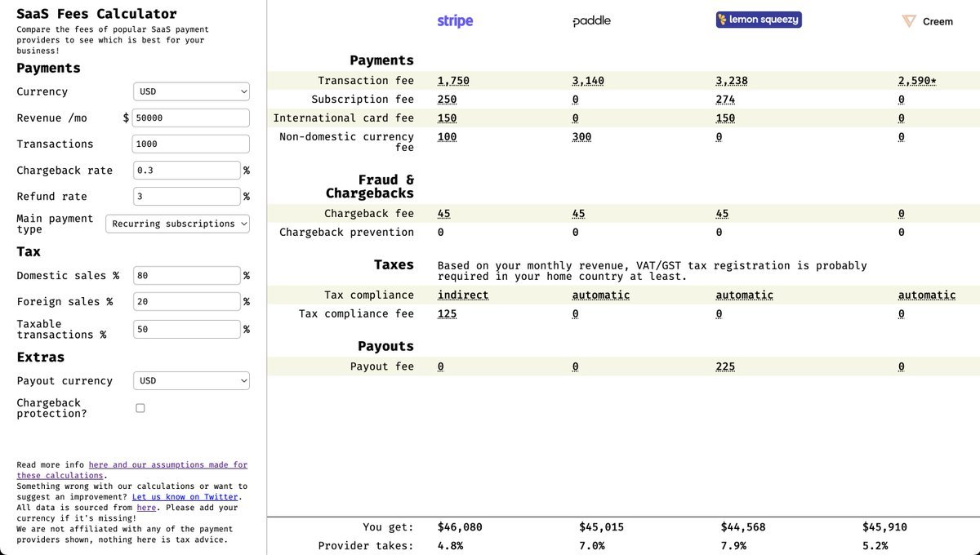The height and width of the screenshot is (555, 980).
Task: Click the Subscription fee row label
Action: click(363, 100)
